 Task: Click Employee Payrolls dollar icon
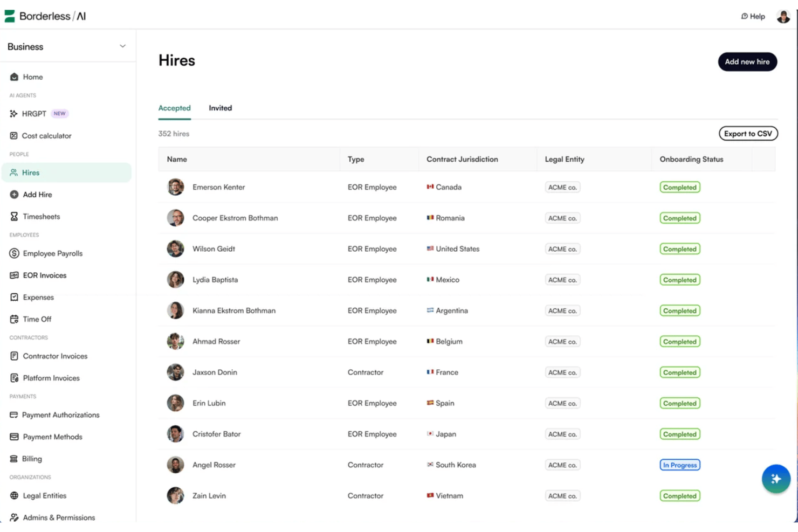click(14, 253)
